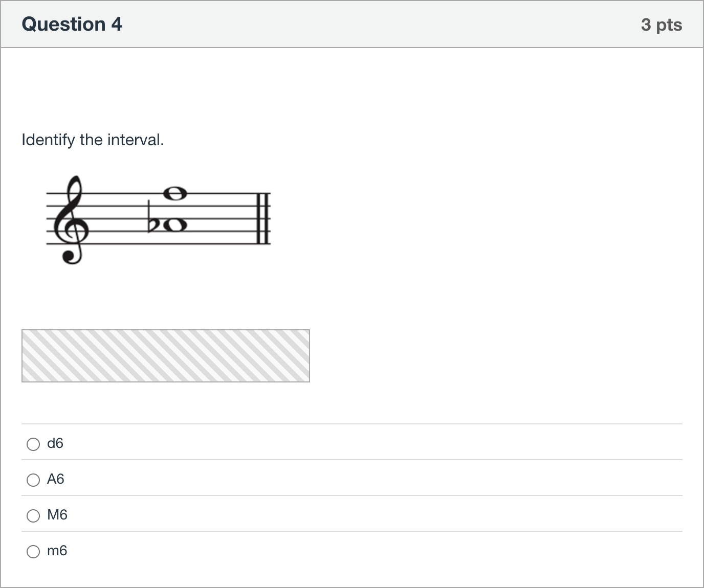
Task: Click the musical staff lines image
Action: [x=159, y=220]
